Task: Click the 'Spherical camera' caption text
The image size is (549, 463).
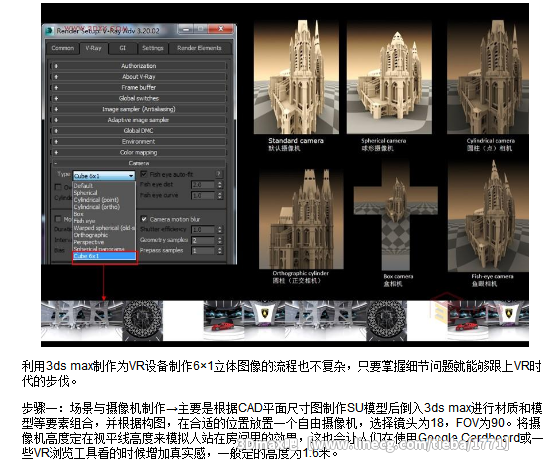Action: [x=384, y=140]
